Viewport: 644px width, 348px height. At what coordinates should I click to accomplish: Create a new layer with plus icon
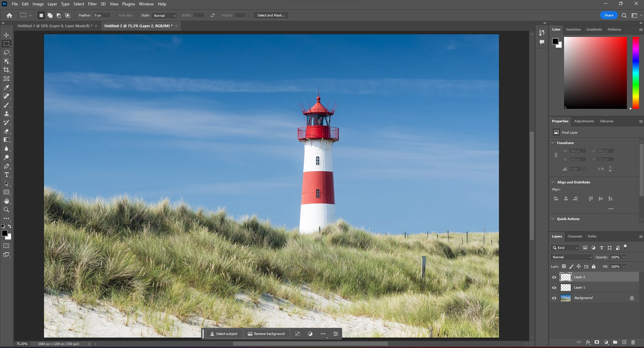[624, 342]
